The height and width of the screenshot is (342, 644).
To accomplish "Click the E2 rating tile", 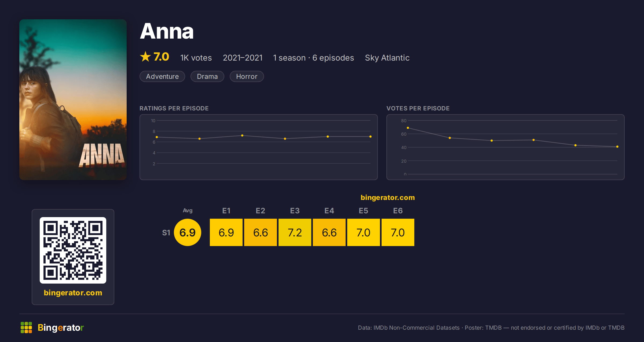I will pyautogui.click(x=261, y=232).
